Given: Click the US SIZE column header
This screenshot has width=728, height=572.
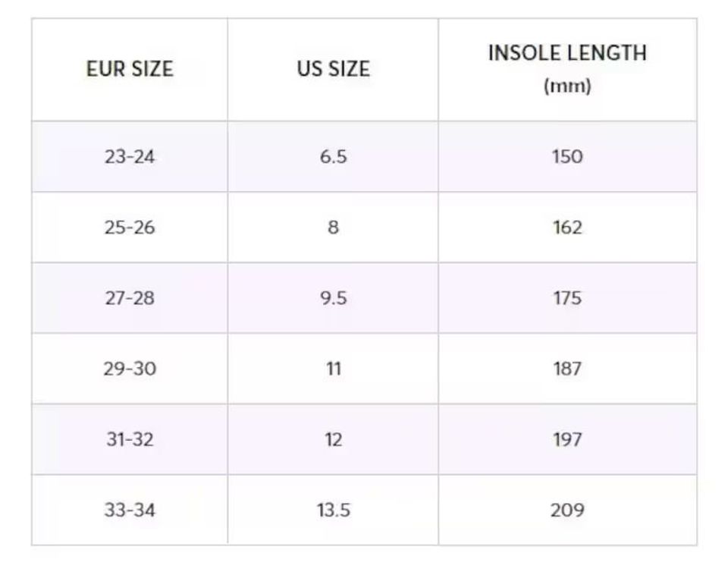Looking at the screenshot, I should click(x=333, y=69).
